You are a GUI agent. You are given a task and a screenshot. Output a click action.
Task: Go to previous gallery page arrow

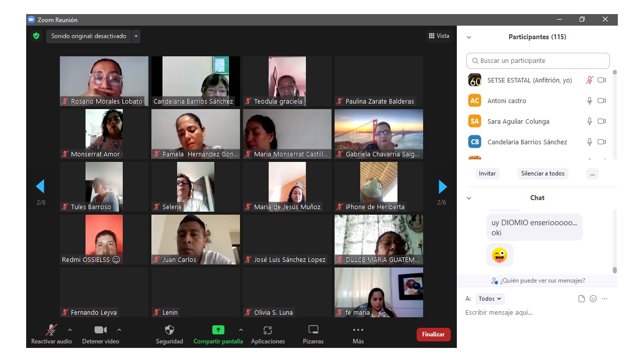(x=40, y=187)
